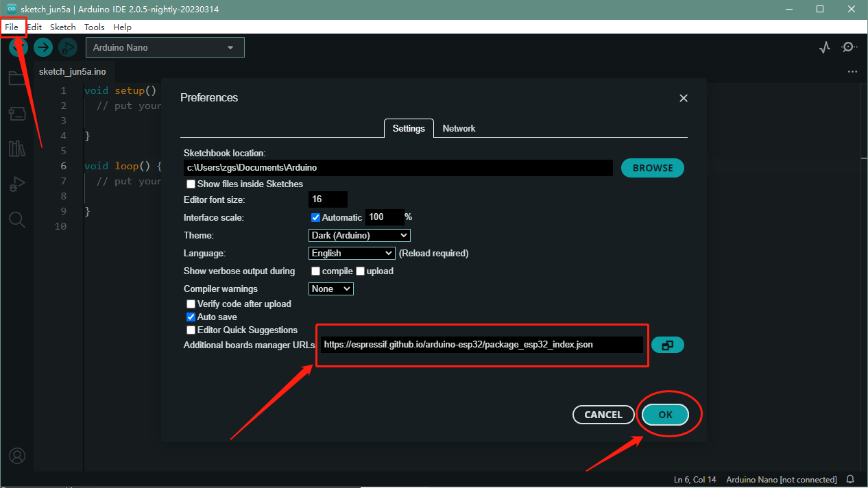Screen dimensions: 868x488
Task: Toggle Automatic interface scale checkbox
Action: 315,217
